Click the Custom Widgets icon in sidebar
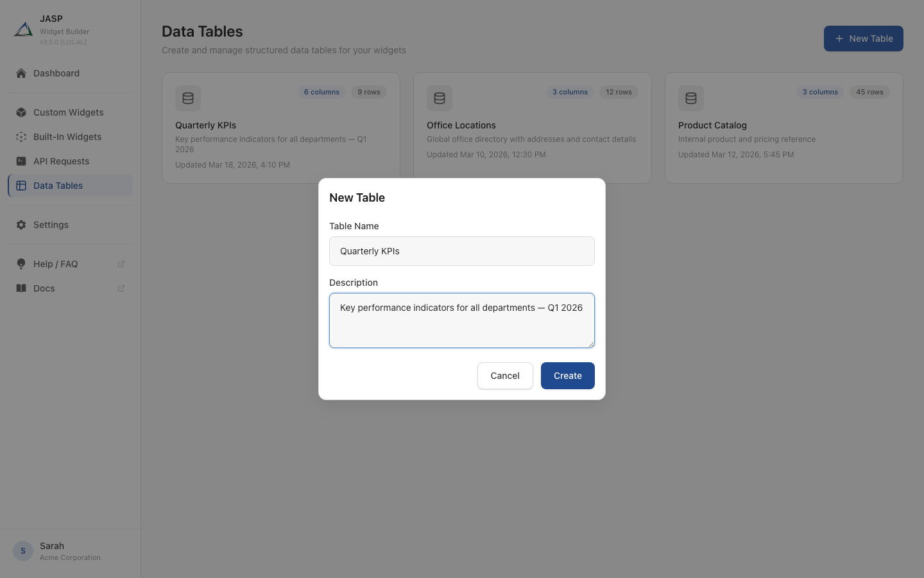The width and height of the screenshot is (924, 578). pyautogui.click(x=21, y=112)
